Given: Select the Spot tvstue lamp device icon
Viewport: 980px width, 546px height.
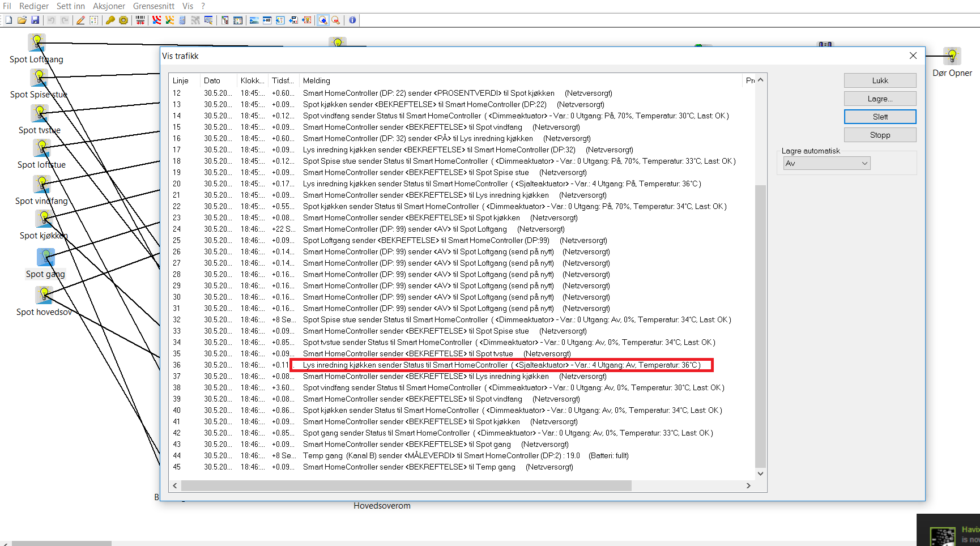Looking at the screenshot, I should pyautogui.click(x=40, y=113).
